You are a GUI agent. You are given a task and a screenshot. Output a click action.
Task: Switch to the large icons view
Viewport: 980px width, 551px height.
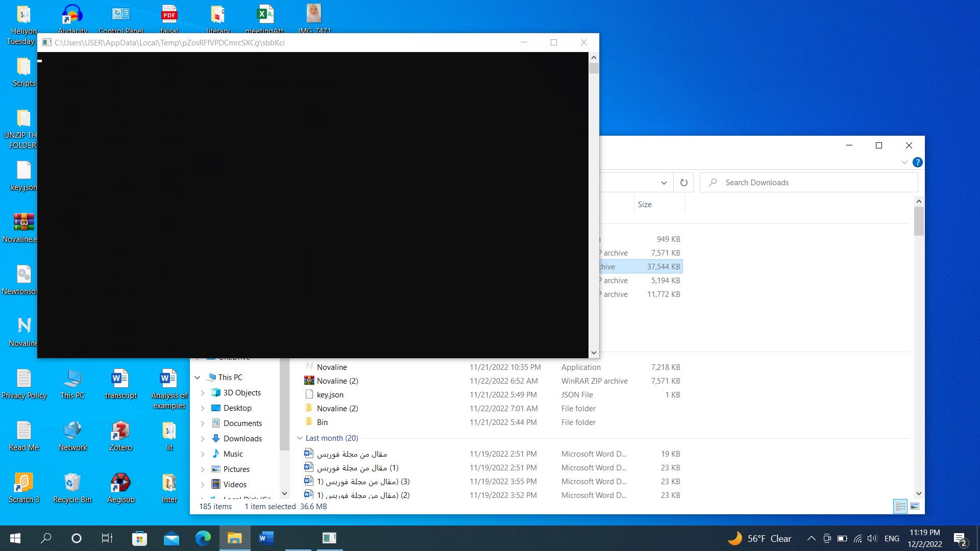pos(915,507)
